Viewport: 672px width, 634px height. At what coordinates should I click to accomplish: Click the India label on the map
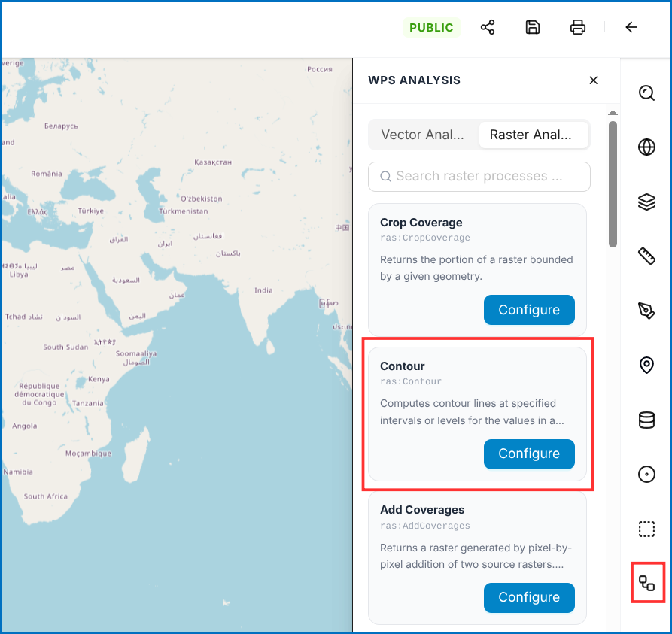[x=263, y=290]
